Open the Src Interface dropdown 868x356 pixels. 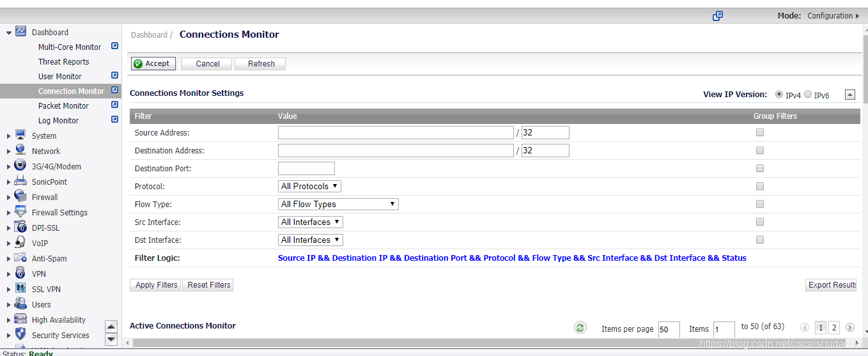pyautogui.click(x=311, y=222)
